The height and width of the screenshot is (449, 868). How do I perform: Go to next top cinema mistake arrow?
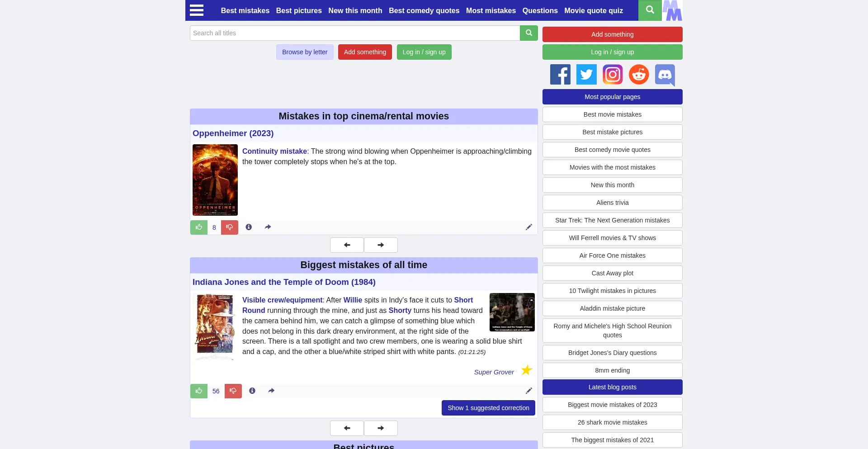point(381,245)
